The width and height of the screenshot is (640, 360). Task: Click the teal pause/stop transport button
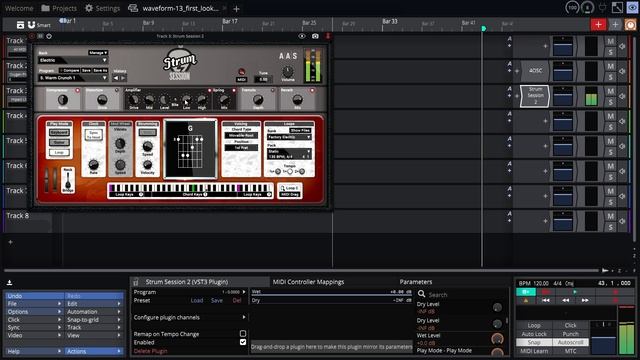526,292
